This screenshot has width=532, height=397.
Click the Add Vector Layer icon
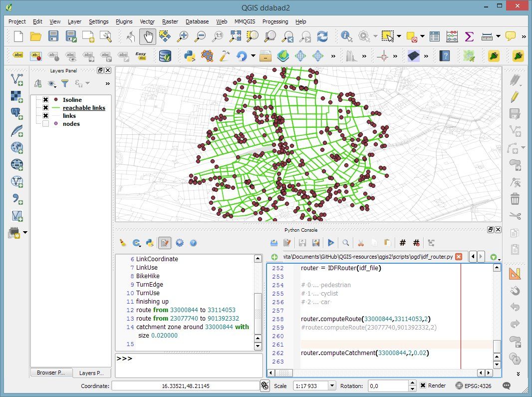point(17,79)
